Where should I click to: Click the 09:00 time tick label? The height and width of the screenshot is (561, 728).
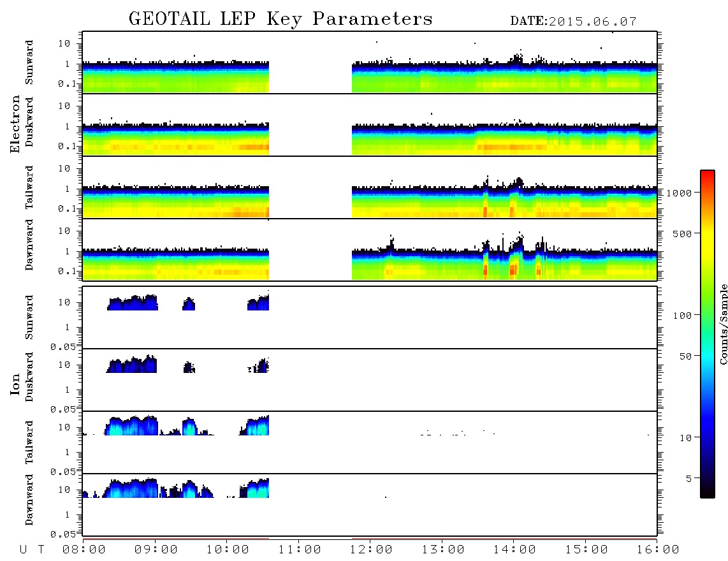click(156, 550)
